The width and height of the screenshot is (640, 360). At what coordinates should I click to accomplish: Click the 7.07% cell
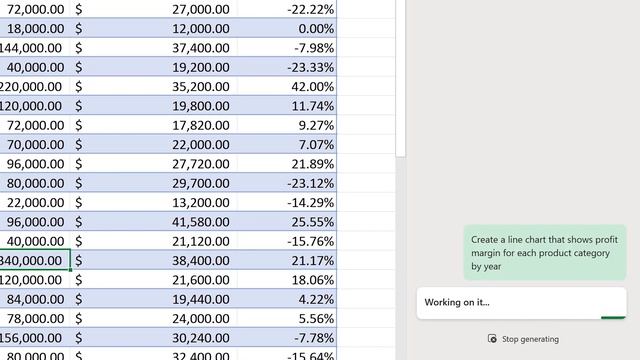click(x=287, y=144)
